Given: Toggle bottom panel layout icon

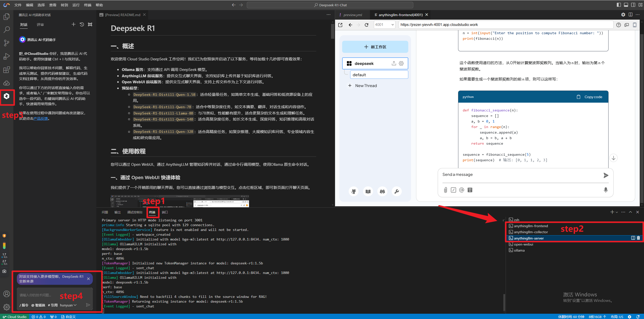Looking at the screenshot, I should click(626, 5).
